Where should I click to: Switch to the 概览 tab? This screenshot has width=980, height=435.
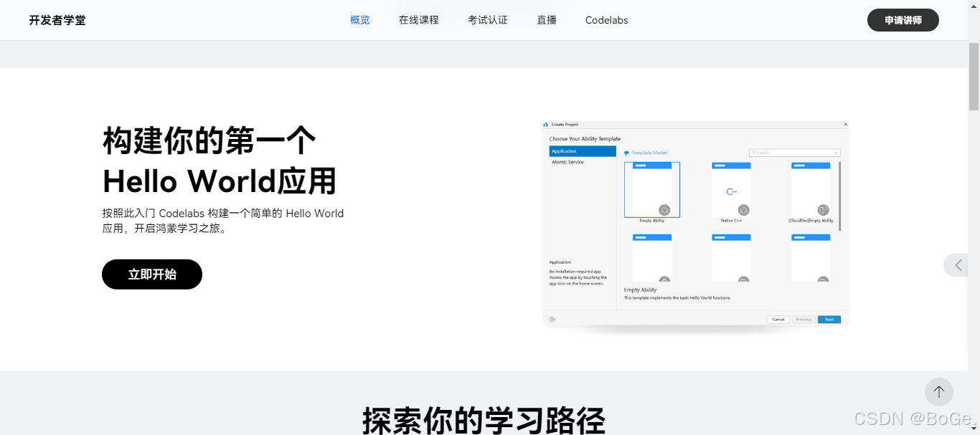360,20
